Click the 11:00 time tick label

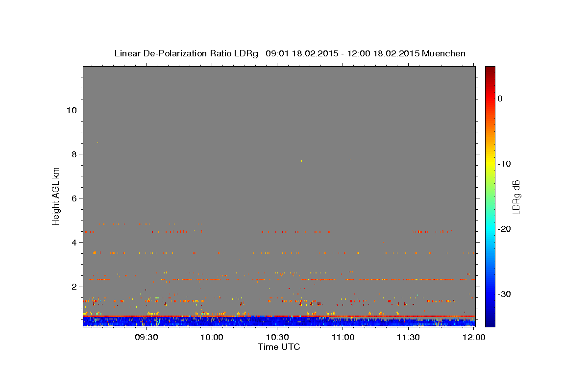343,337
